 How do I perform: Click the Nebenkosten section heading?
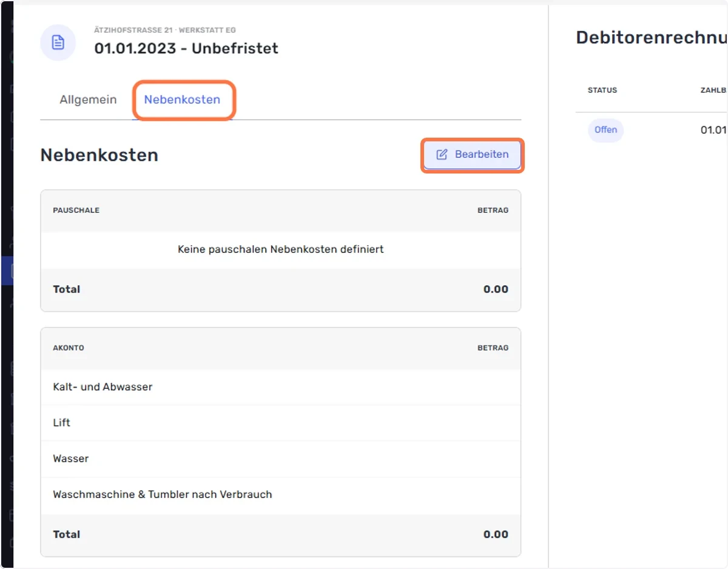[99, 155]
